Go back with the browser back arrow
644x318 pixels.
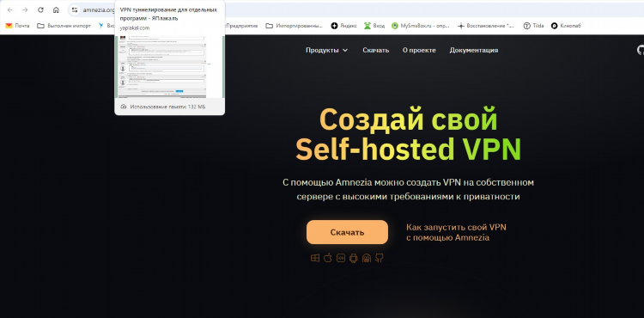[x=9, y=9]
